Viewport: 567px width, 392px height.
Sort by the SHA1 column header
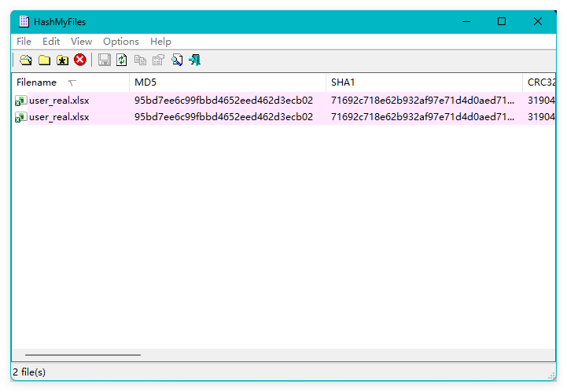point(424,82)
